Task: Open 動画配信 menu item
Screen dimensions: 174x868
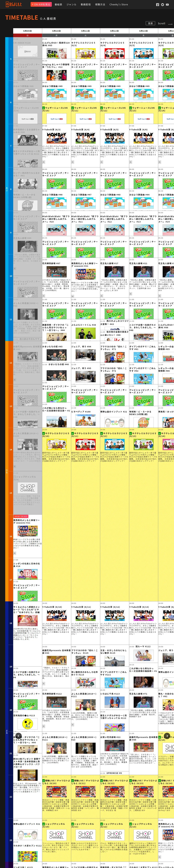Action: (86, 4)
